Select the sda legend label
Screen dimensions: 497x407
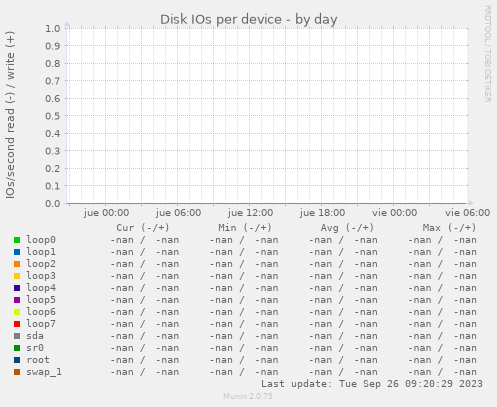[35, 336]
